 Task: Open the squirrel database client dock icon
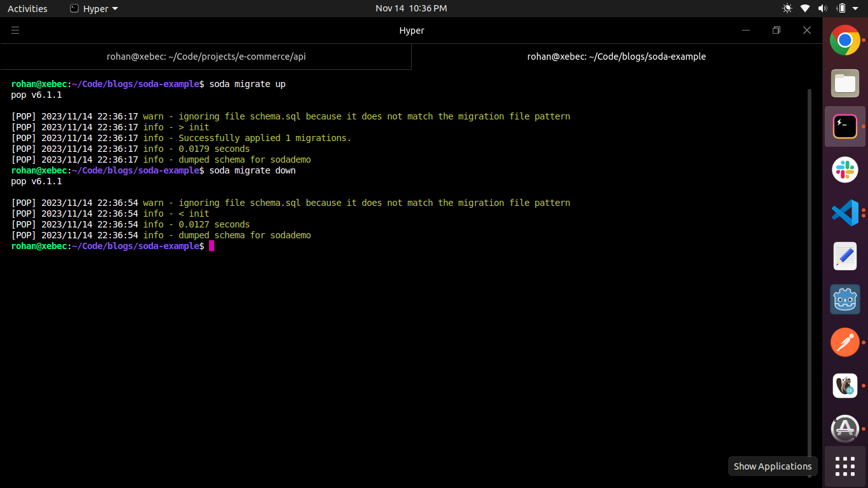click(845, 386)
